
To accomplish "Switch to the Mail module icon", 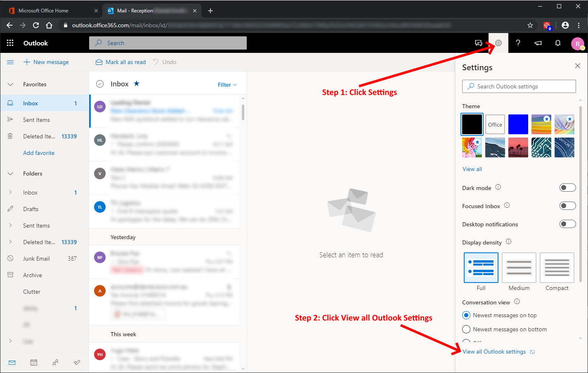I will pyautogui.click(x=12, y=362).
